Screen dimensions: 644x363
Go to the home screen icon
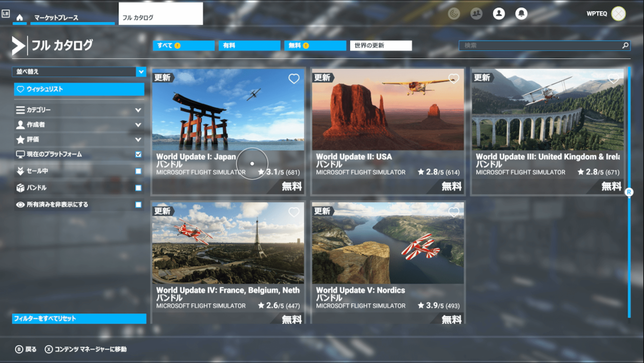(19, 17)
